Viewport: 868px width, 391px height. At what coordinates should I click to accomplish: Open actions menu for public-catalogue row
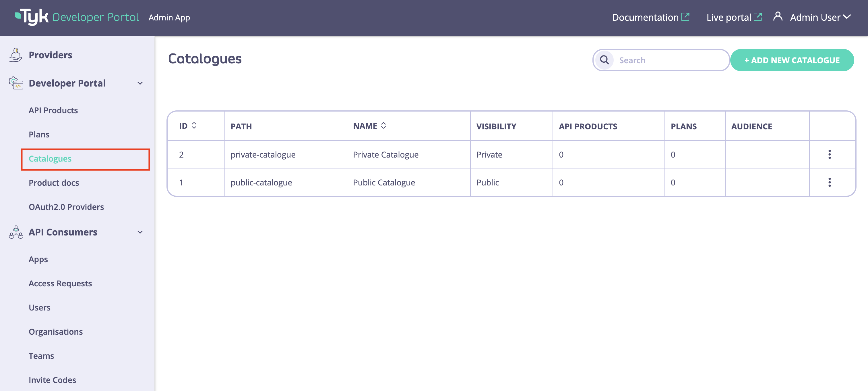pos(829,182)
